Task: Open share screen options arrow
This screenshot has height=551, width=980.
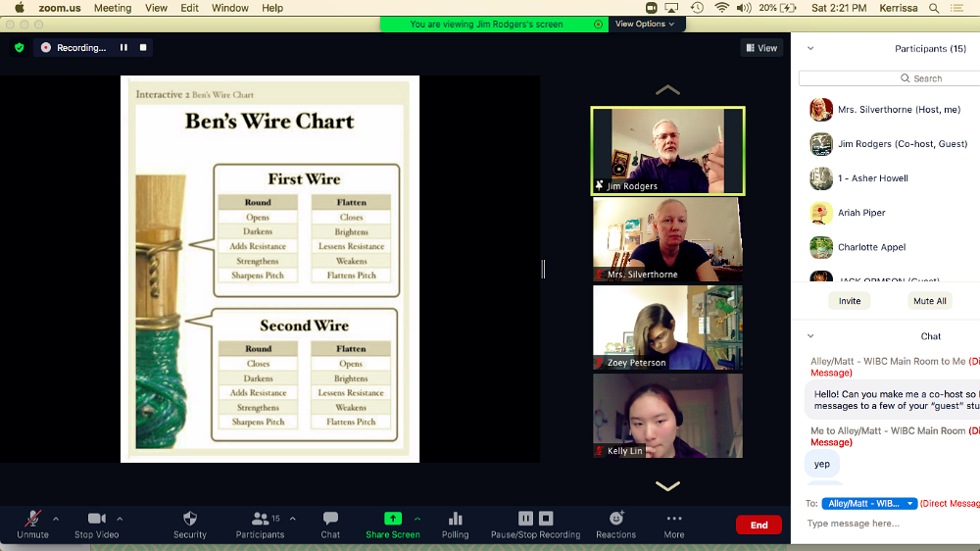Action: click(x=416, y=519)
